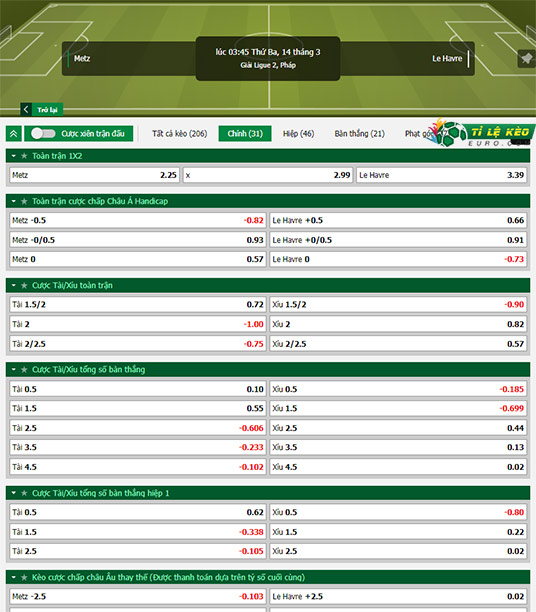Click the lúc 03:45 Thứ Ba match time
536x612 pixels.
[x=268, y=52]
